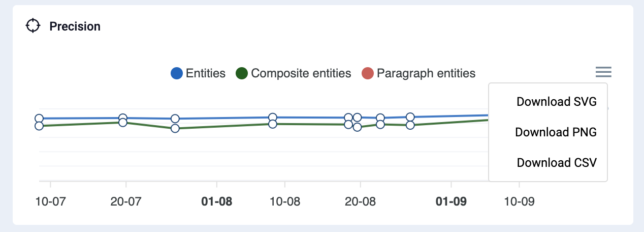The image size is (644, 232).
Task: Click the 01-09 axis label
Action: pyautogui.click(x=452, y=201)
